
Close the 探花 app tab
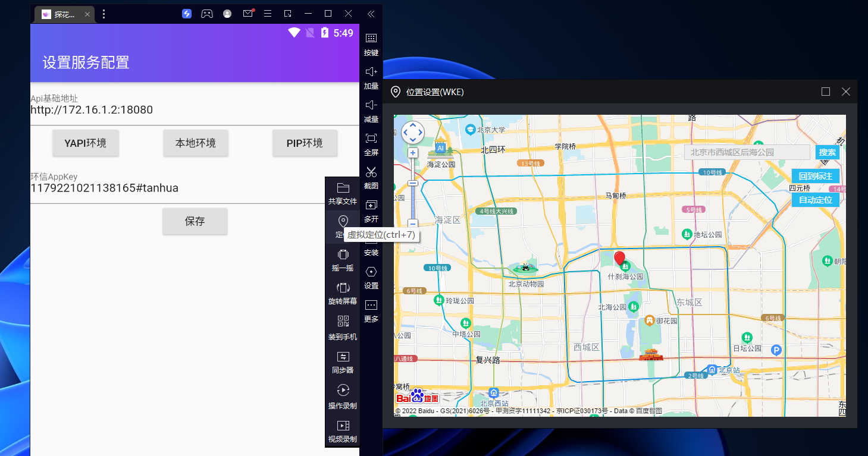(87, 14)
